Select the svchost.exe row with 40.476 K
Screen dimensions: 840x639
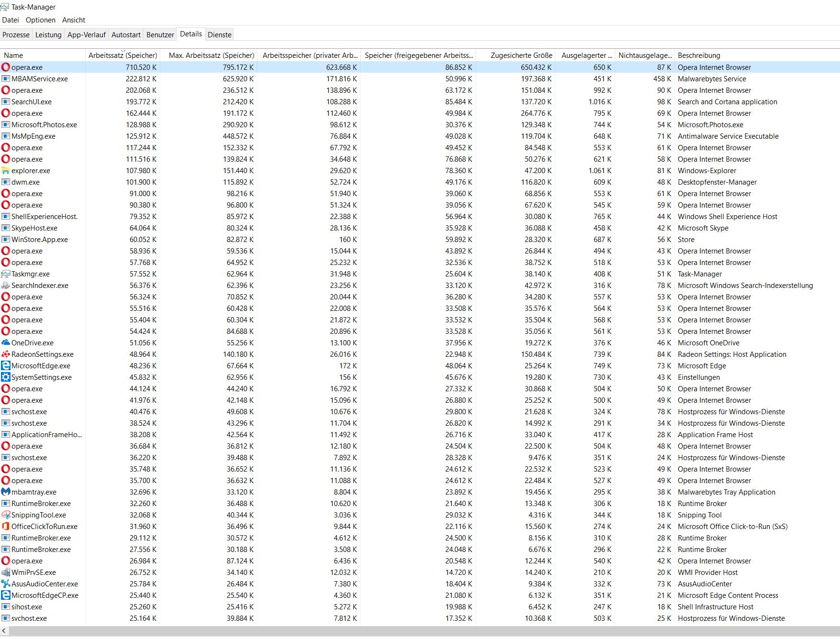tap(420, 412)
